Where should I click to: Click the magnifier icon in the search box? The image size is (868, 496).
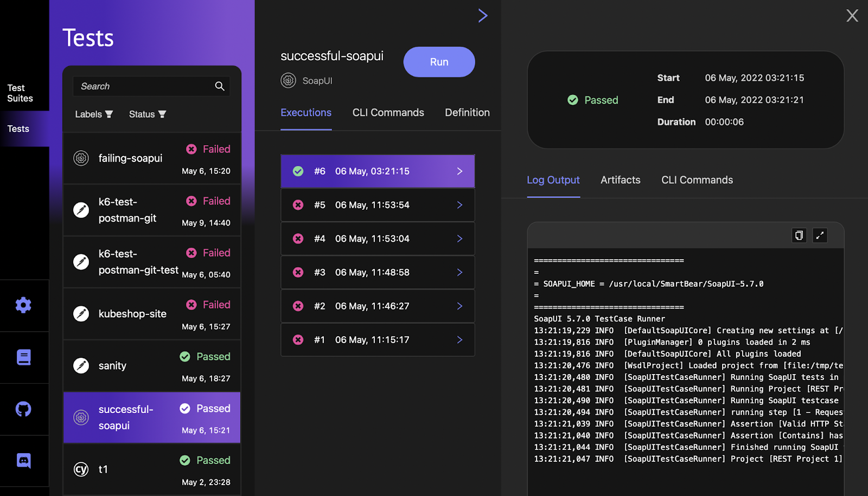coord(220,86)
